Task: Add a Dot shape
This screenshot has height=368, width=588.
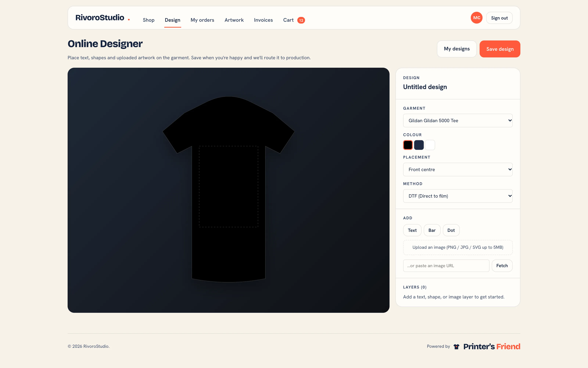Action: [x=451, y=230]
